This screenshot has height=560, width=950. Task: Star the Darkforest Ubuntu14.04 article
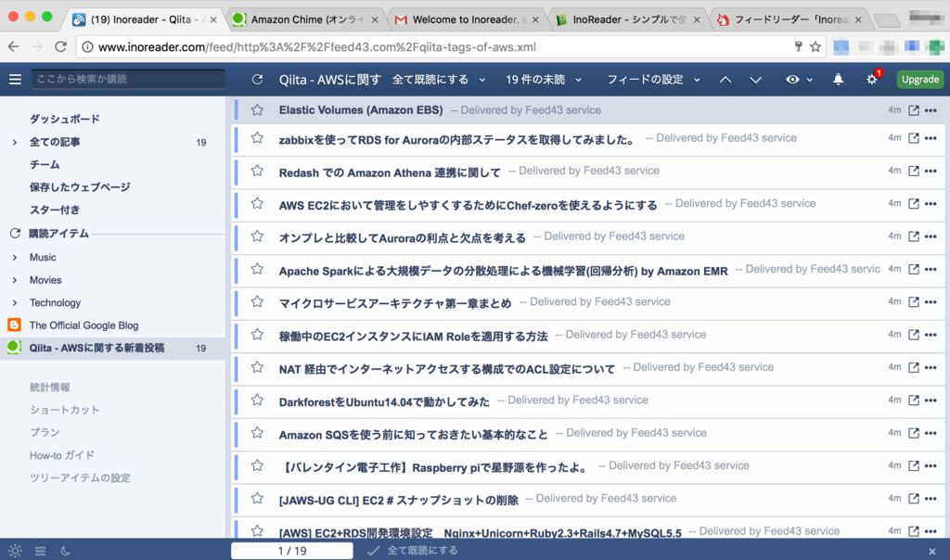[x=258, y=400]
